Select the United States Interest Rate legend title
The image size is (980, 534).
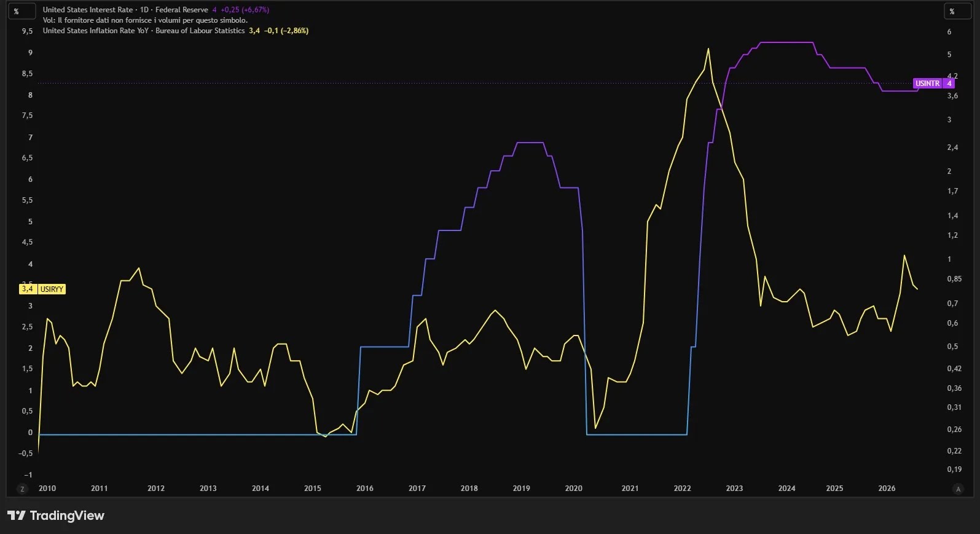click(88, 10)
